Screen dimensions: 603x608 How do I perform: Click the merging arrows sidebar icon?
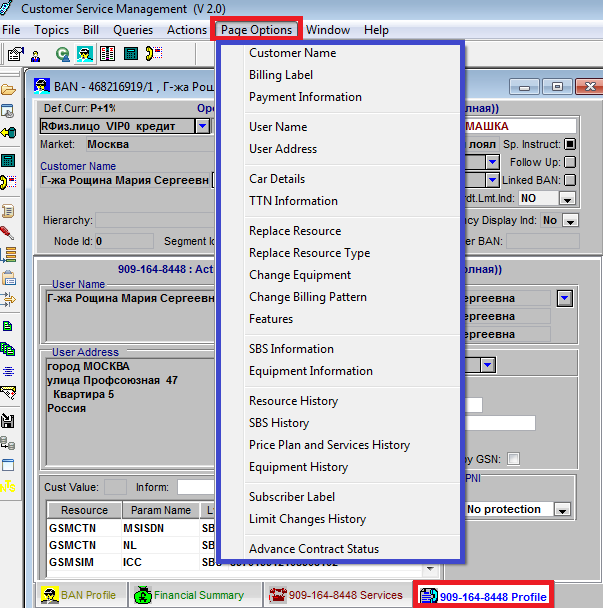(x=8, y=300)
